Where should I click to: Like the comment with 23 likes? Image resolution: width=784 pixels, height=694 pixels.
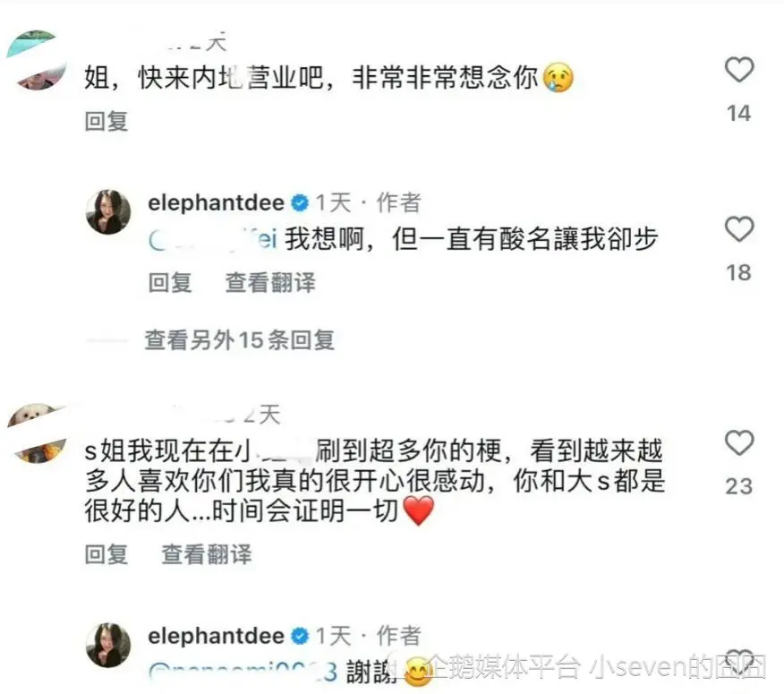739,443
